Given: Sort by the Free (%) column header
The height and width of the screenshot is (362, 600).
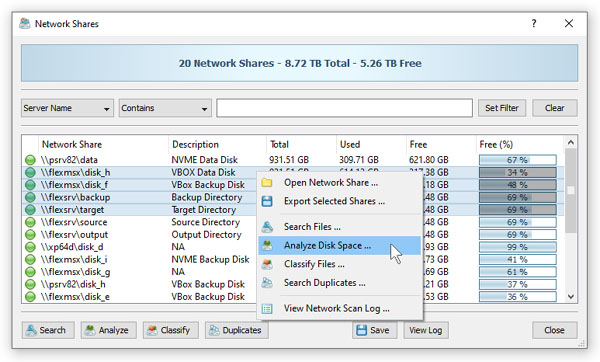Looking at the screenshot, I should tap(520, 145).
